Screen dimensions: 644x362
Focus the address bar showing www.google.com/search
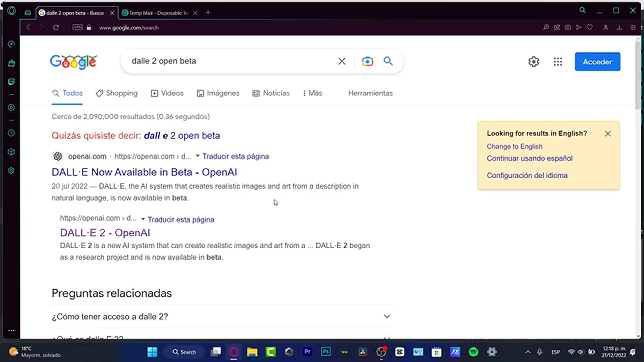click(129, 27)
